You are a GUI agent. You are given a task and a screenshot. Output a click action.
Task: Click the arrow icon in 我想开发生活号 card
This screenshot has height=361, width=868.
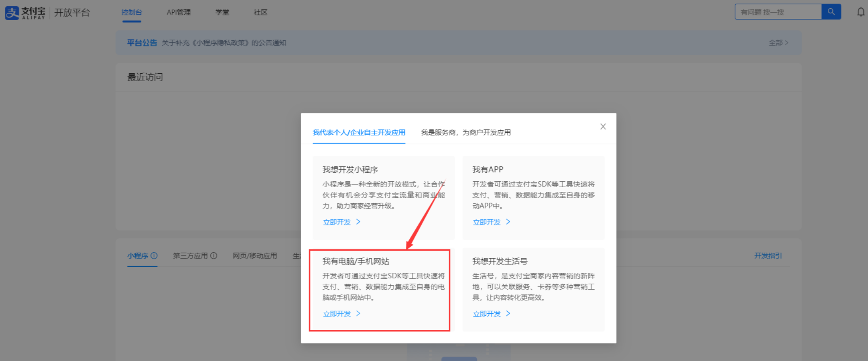point(508,313)
